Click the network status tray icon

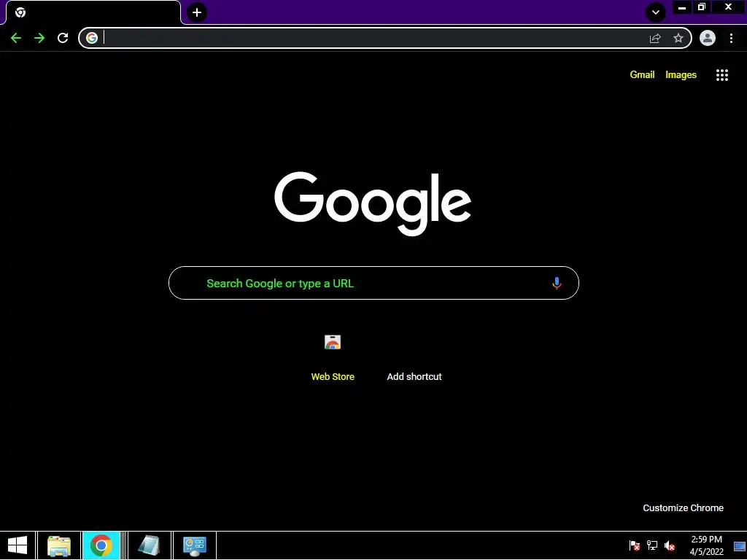651,545
